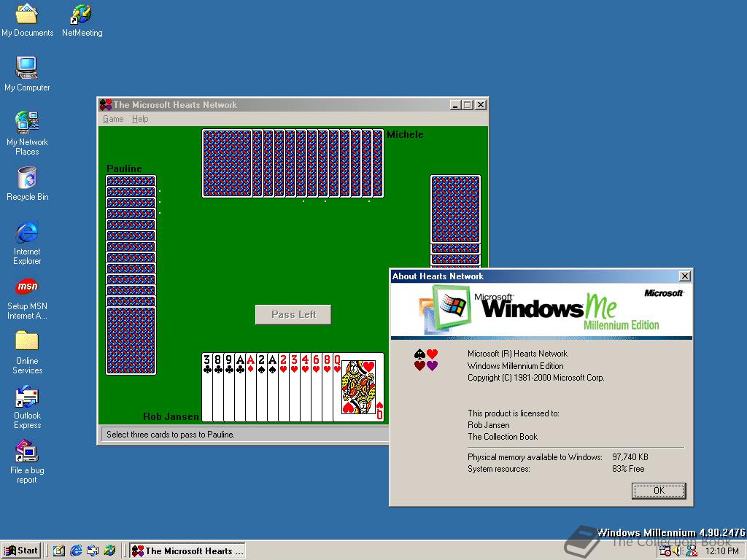The image size is (747, 560).
Task: Select the 2 of hearts card
Action: pos(284,386)
